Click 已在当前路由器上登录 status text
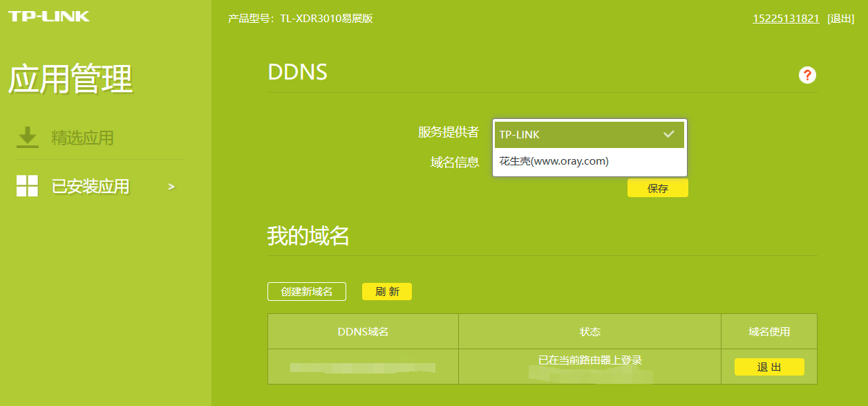Image resolution: width=868 pixels, height=406 pixels. pyautogui.click(x=589, y=360)
